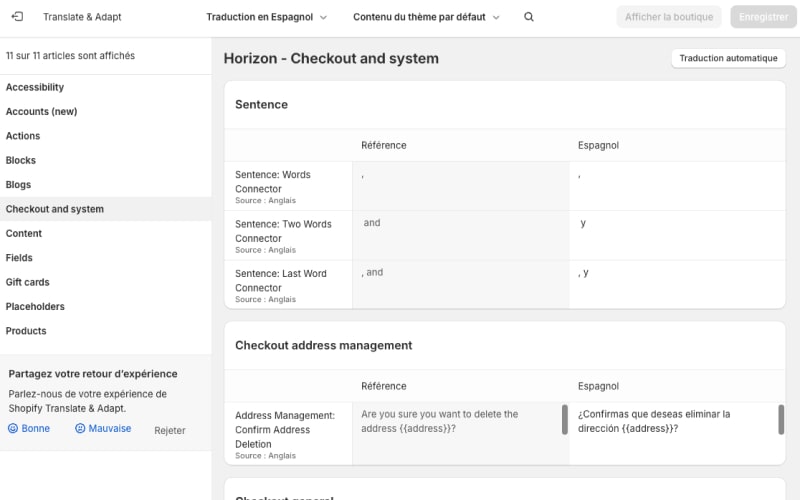This screenshot has width=800, height=500.
Task: Select Accessibility in the sidebar
Action: pos(35,87)
